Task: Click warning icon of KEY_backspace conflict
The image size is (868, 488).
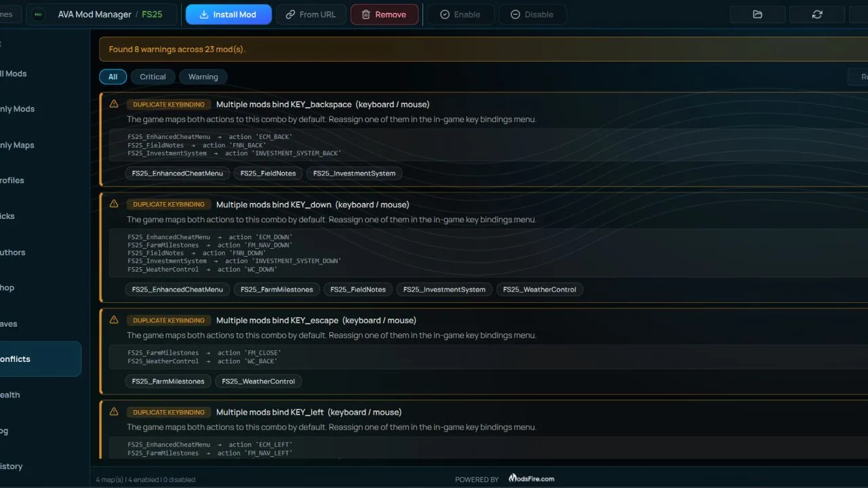Action: point(114,104)
